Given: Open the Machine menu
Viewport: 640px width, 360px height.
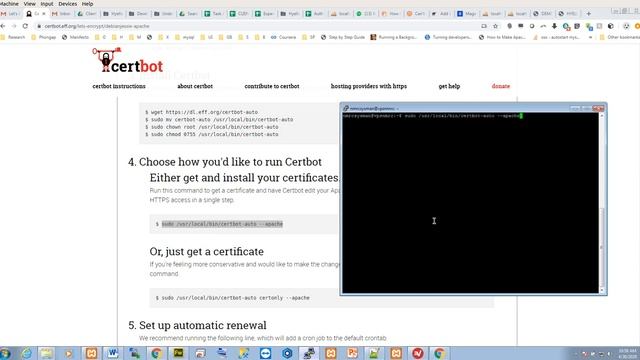Looking at the screenshot, I should pyautogui.click(x=9, y=4).
